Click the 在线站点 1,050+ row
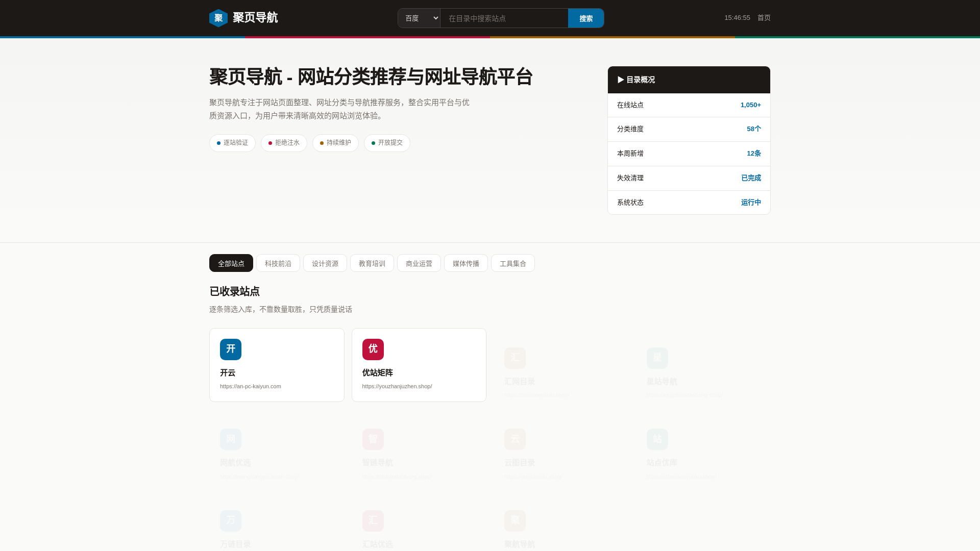 coord(689,105)
